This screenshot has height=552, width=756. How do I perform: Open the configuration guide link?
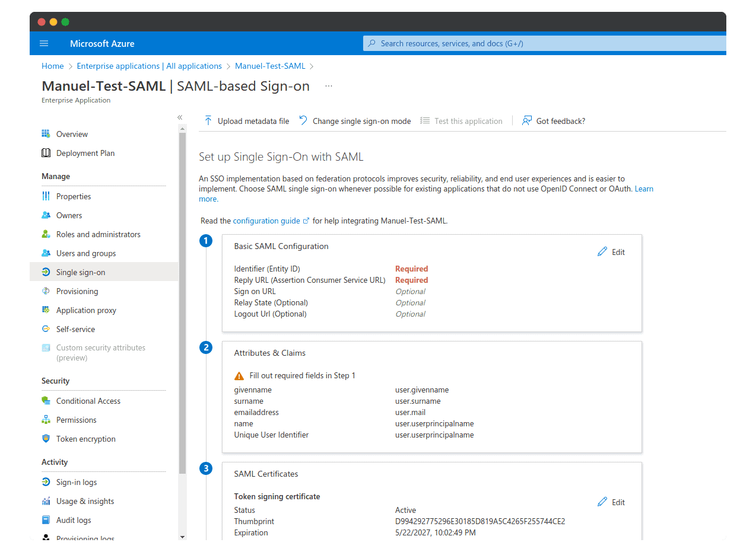click(268, 221)
